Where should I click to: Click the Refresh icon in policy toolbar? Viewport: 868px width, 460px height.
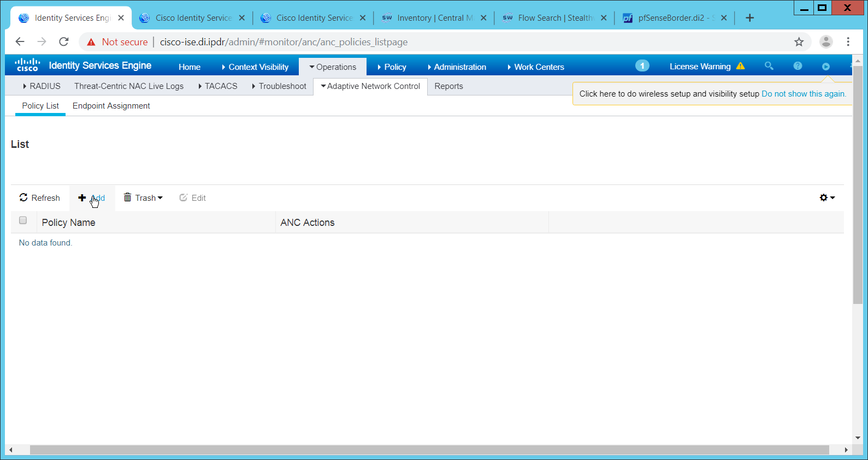[x=23, y=198]
